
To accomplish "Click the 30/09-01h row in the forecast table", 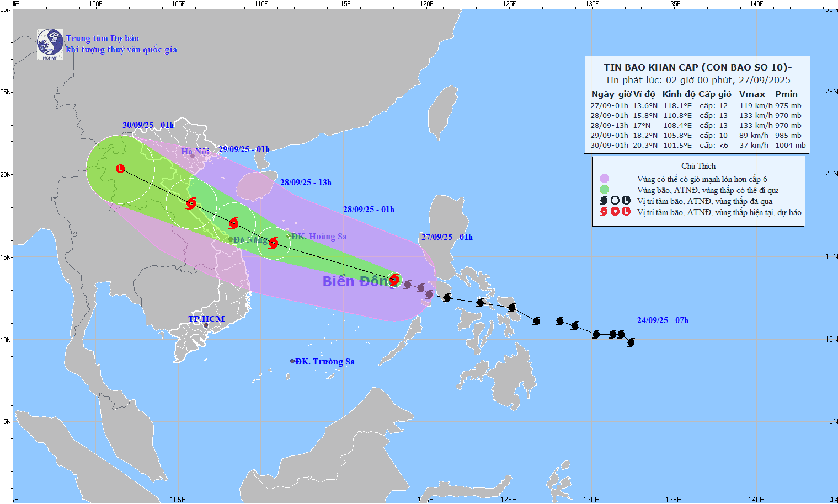I will click(x=697, y=146).
